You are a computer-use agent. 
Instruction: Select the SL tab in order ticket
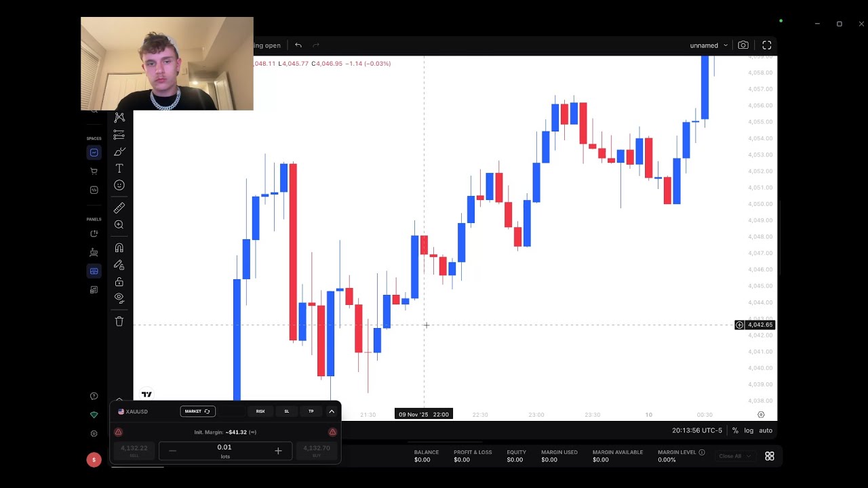tap(286, 411)
